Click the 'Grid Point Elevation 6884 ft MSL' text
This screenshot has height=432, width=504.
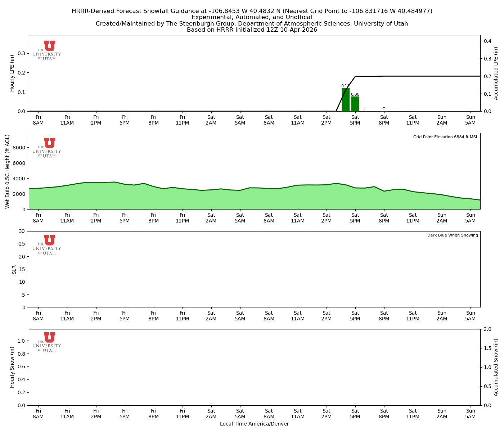446,137
